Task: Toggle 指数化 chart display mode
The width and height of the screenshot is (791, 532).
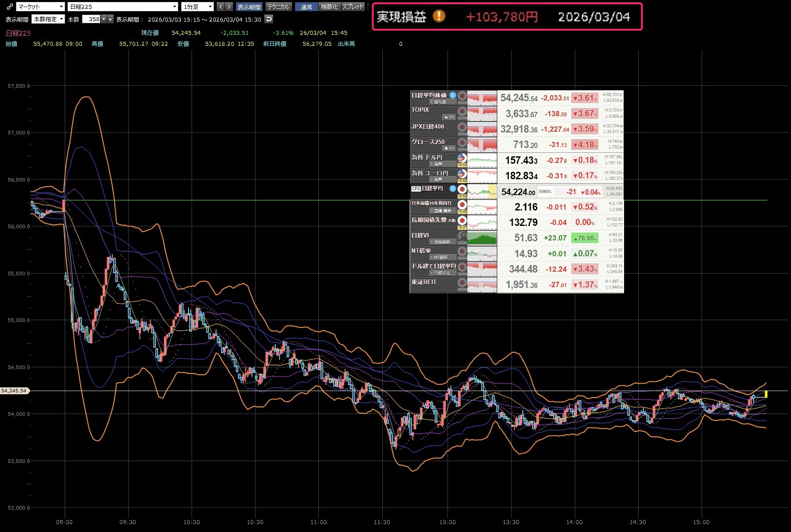Action: tap(329, 7)
